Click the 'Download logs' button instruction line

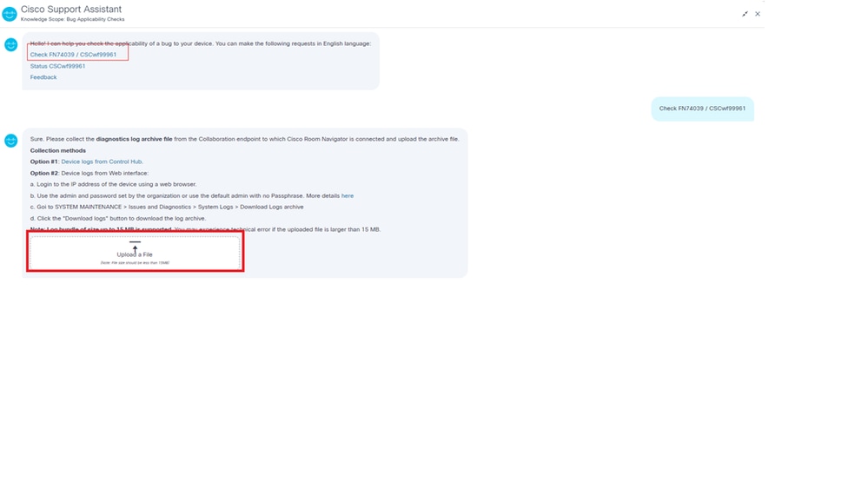tap(118, 219)
